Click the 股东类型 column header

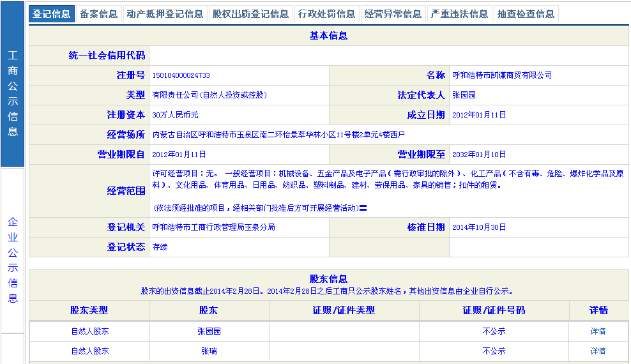coord(89,310)
